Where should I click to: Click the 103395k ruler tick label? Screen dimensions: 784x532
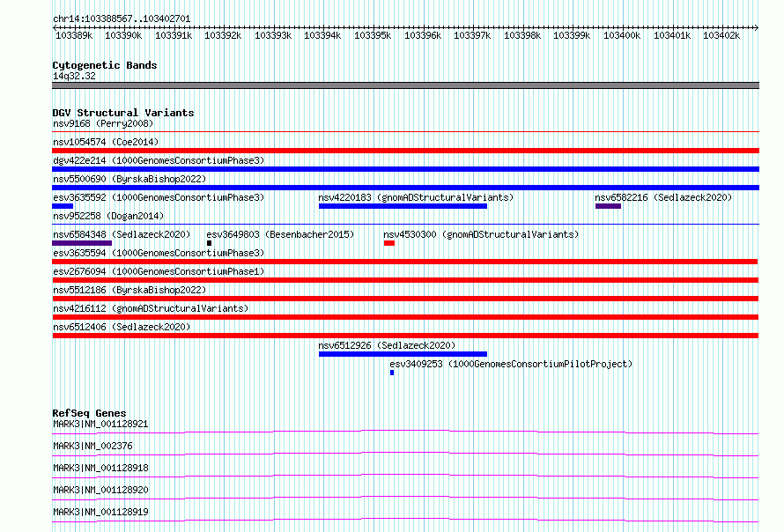[373, 35]
